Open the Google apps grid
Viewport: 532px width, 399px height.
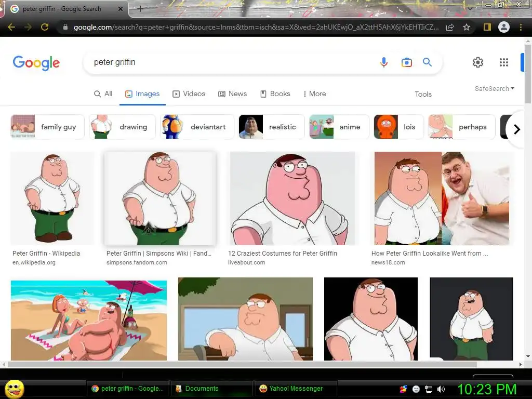(504, 62)
